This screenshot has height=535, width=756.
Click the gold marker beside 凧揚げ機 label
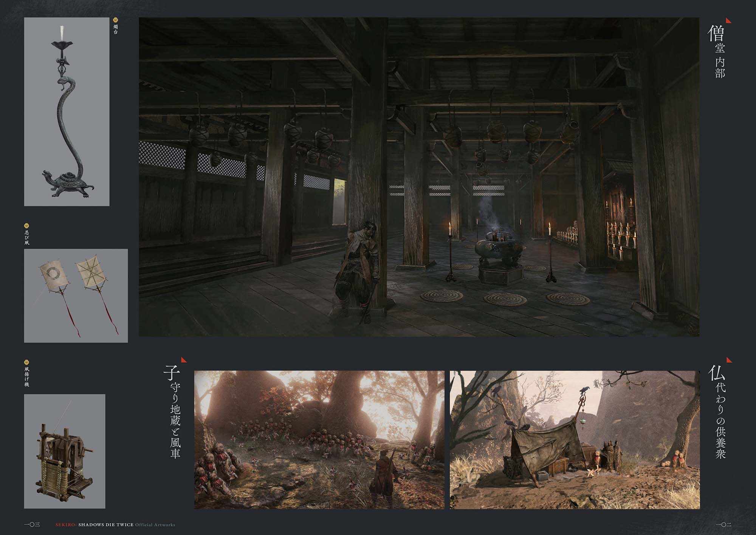[27, 362]
